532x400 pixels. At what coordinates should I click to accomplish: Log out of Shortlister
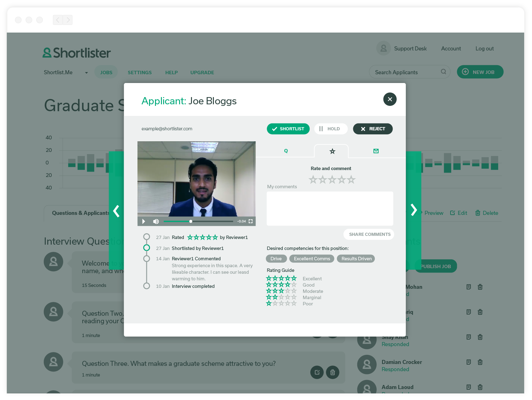(484, 49)
